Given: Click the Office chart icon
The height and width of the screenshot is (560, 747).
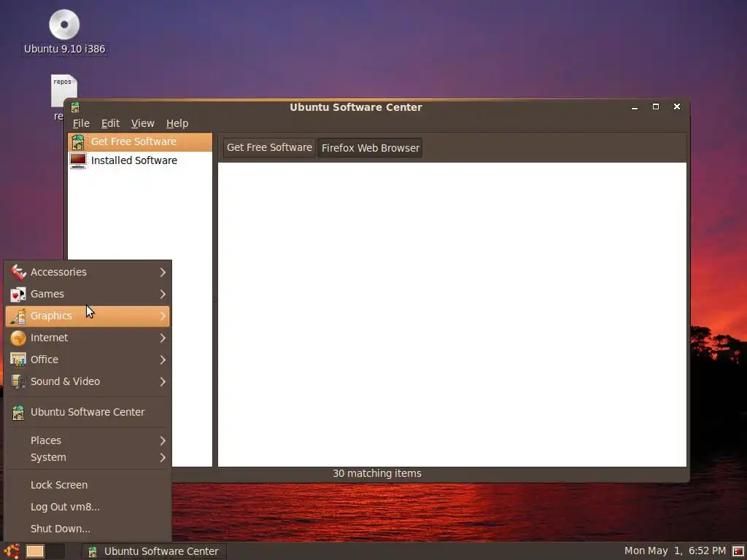Looking at the screenshot, I should tap(18, 360).
